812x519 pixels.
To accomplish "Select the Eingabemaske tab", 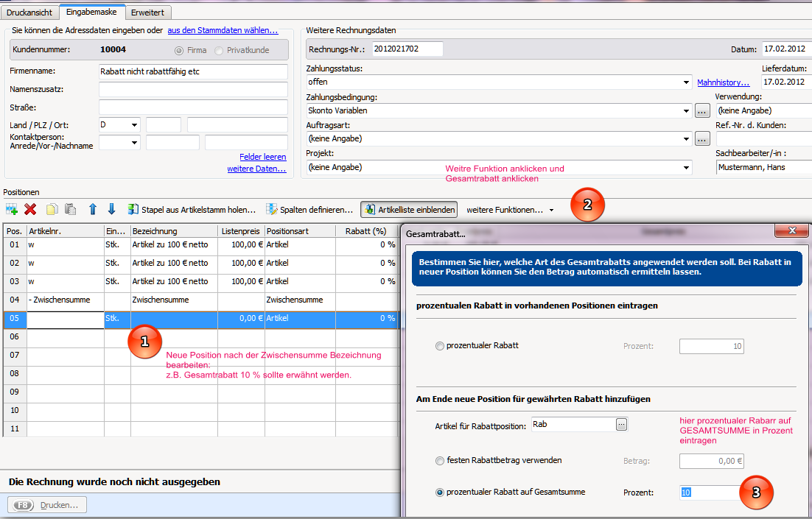I will (91, 11).
